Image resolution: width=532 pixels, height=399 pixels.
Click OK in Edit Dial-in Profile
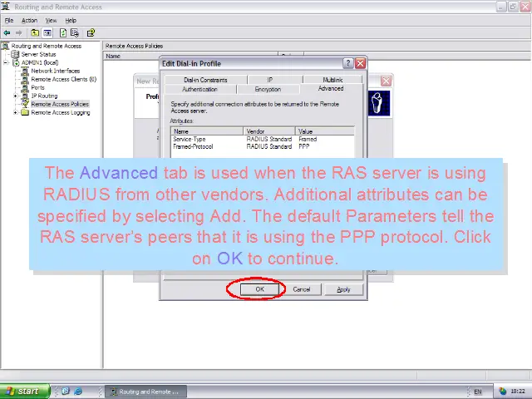[x=259, y=289]
